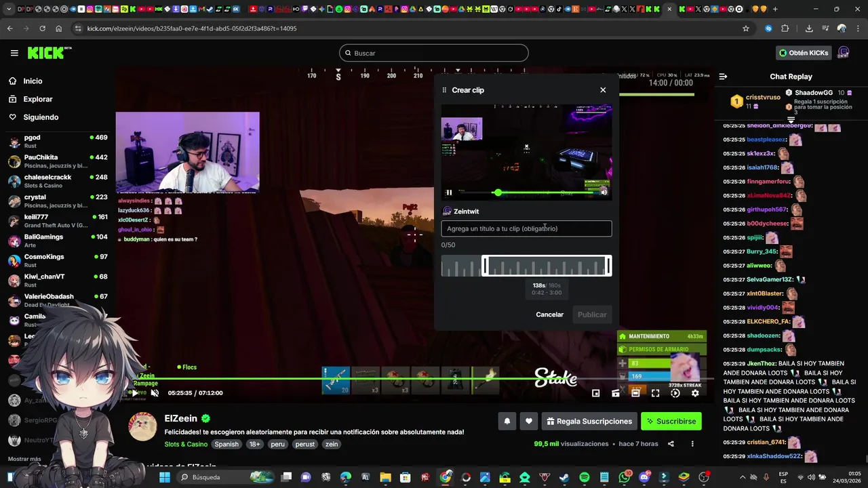The image size is (868, 488).
Task: Click the Crear clip drag handle icon
Action: pyautogui.click(x=444, y=90)
